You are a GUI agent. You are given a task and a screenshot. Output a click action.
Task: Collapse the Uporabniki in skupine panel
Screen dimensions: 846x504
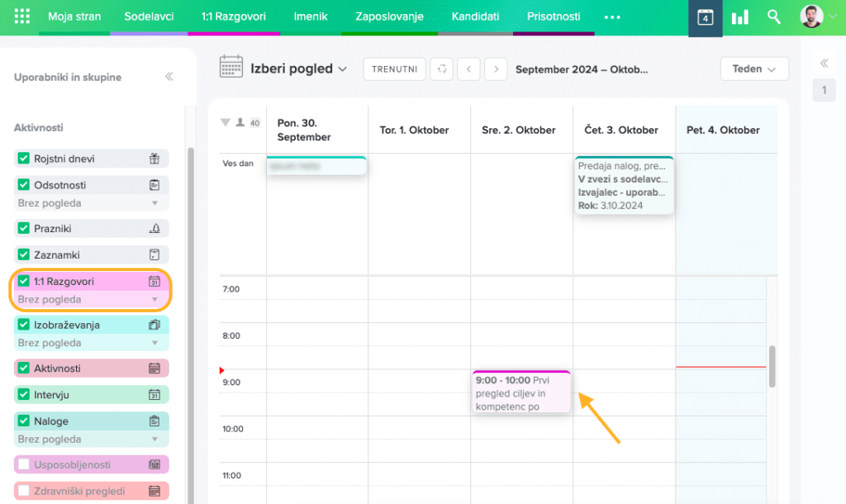click(169, 77)
